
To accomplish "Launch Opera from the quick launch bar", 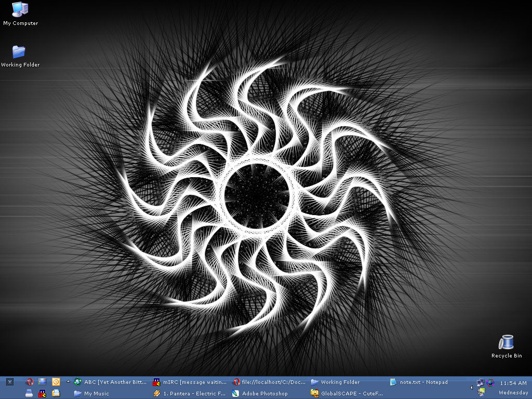I will click(x=30, y=382).
